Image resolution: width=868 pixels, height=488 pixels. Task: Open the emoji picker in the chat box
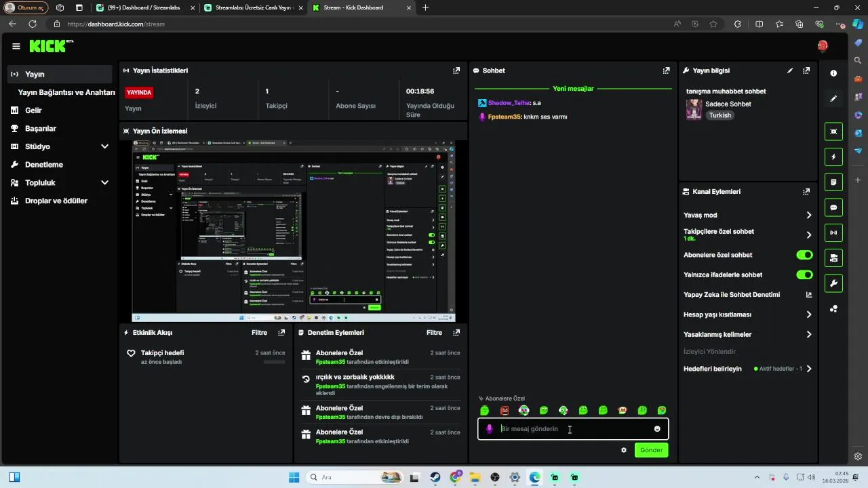point(657,429)
